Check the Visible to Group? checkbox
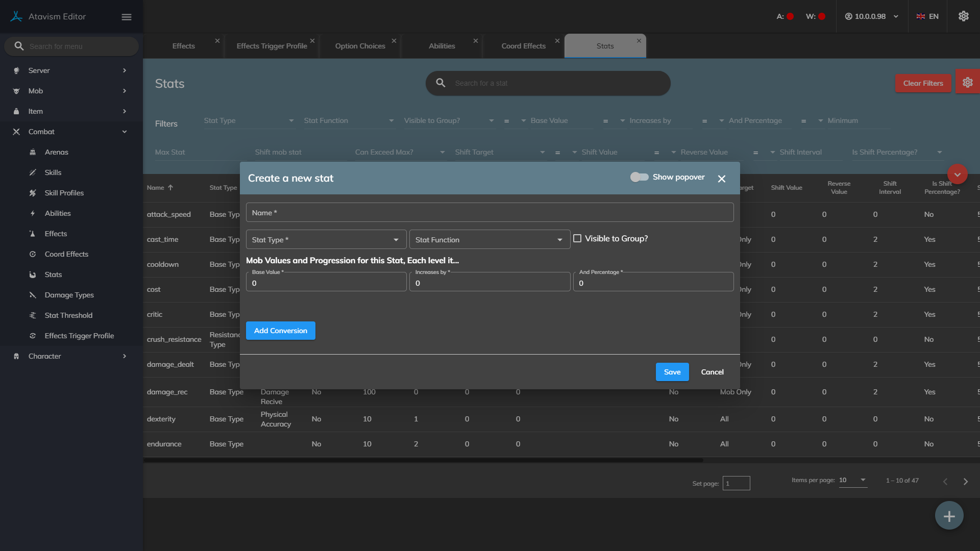This screenshot has width=980, height=551. pos(577,238)
